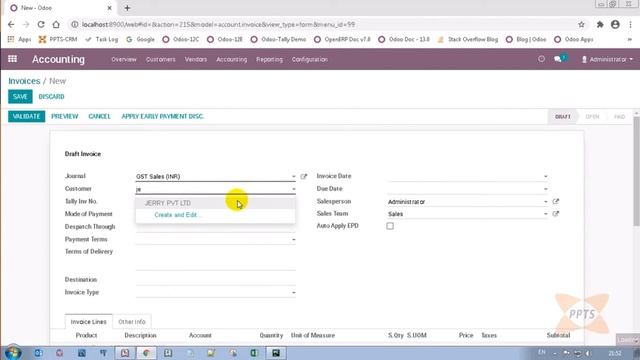Click the Save button
640x360 pixels.
20,97
